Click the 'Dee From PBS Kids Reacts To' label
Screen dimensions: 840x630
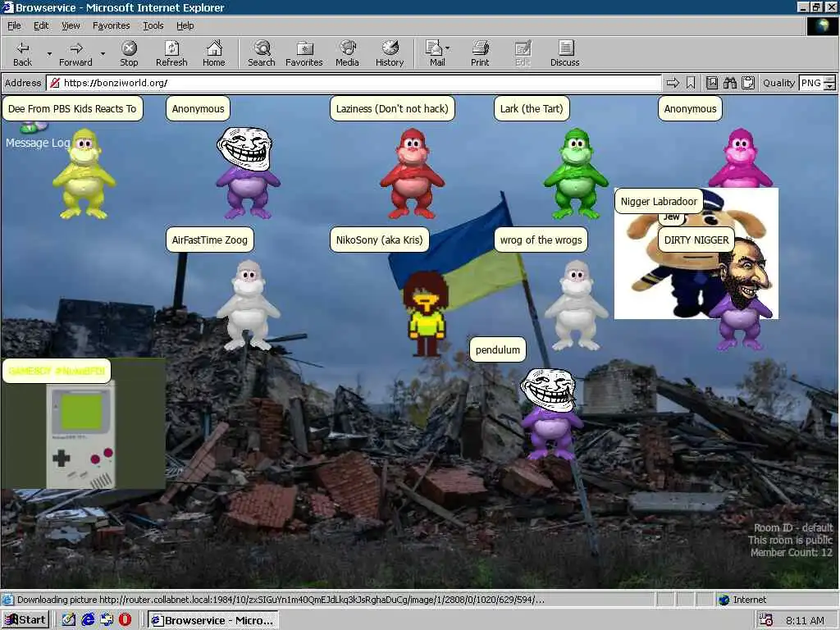pyautogui.click(x=72, y=108)
